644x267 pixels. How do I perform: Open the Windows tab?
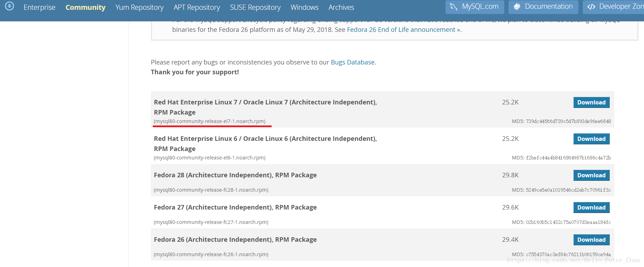pyautogui.click(x=305, y=7)
